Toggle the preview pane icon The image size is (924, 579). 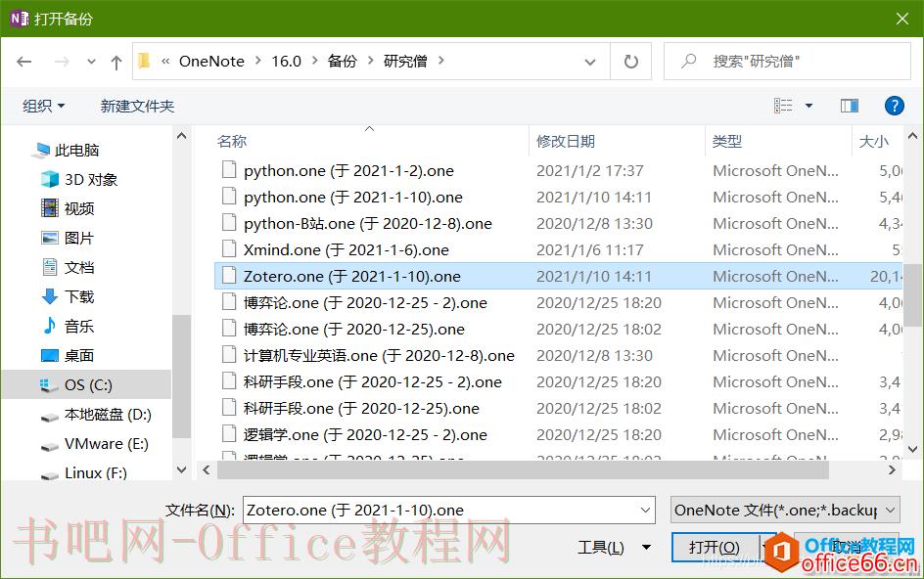click(x=850, y=106)
